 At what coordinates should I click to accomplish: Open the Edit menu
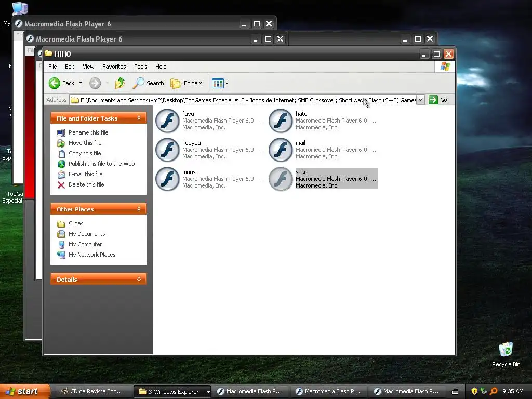pyautogui.click(x=70, y=66)
